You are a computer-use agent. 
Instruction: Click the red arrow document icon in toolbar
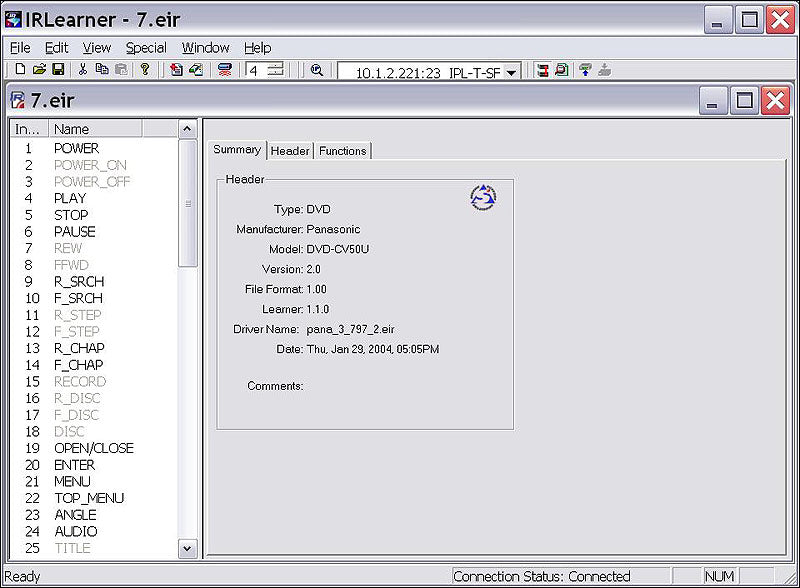(x=177, y=69)
